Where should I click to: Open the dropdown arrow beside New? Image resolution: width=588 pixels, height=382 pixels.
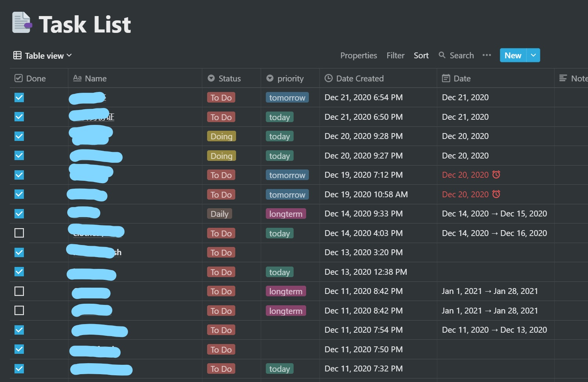click(x=533, y=55)
